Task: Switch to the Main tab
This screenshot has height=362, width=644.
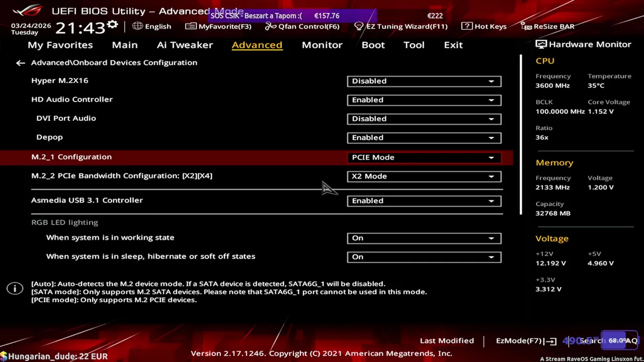Action: (124, 45)
